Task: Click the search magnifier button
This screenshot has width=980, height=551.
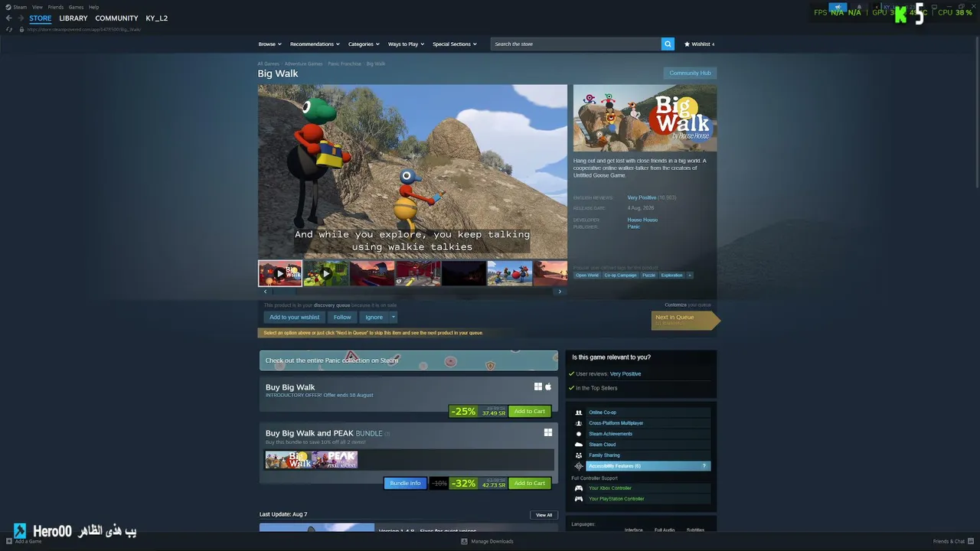Action: click(668, 44)
